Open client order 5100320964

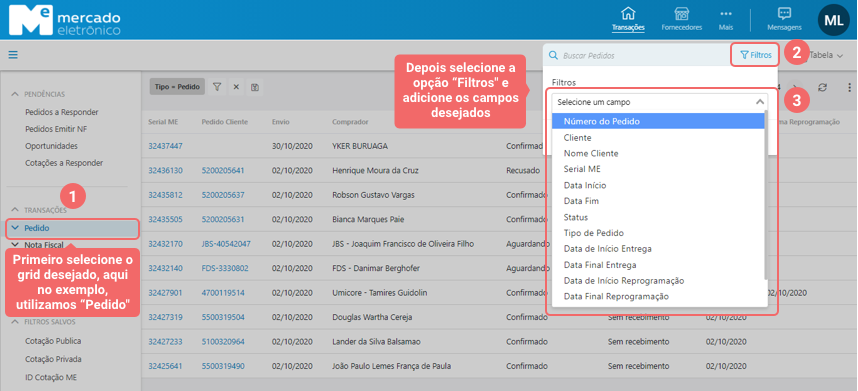[x=223, y=342]
